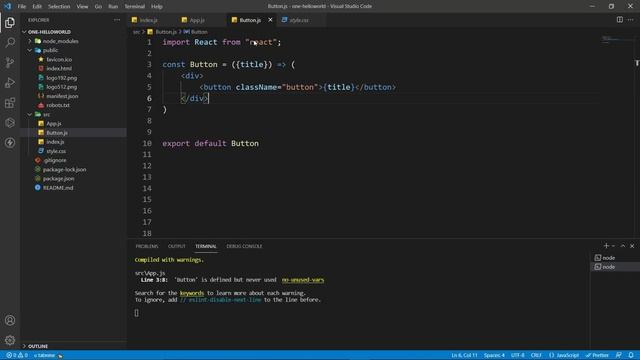Viewport: 640px width, 360px height.
Task: Open the Explorer view in activity bar
Action: coord(10,22)
